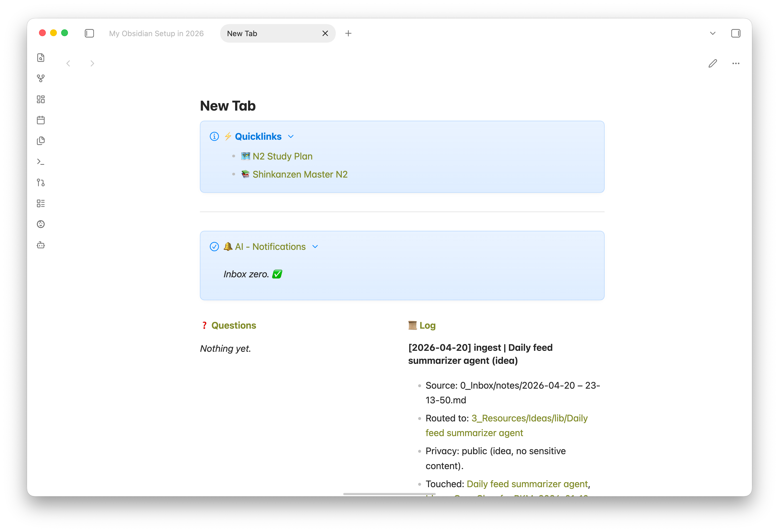This screenshot has width=779, height=532.
Task: Switch to edit mode with pencil icon
Action: tap(713, 63)
